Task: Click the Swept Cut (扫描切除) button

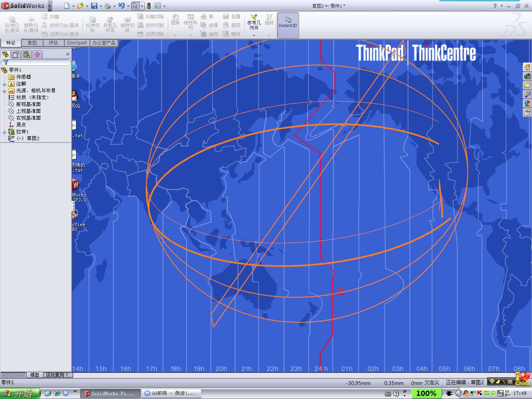Action: pyautogui.click(x=150, y=17)
